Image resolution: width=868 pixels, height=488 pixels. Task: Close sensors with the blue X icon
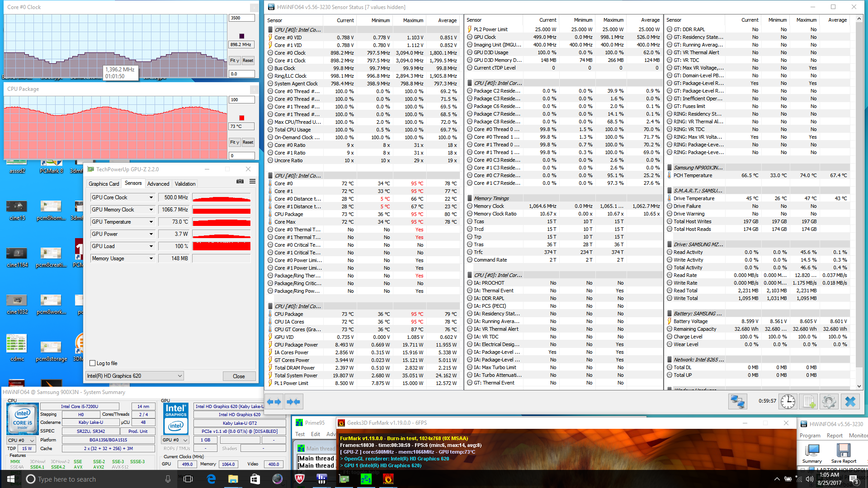pos(850,401)
